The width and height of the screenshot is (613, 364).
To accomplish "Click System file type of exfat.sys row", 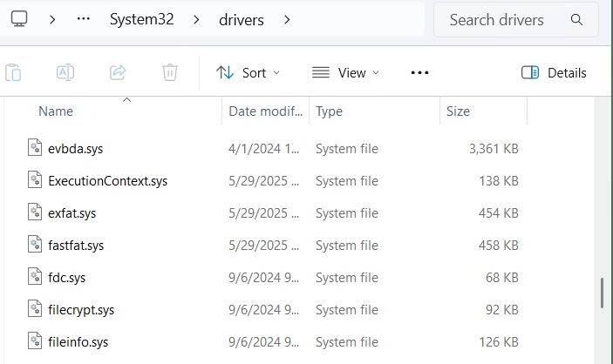I will pyautogui.click(x=347, y=213).
